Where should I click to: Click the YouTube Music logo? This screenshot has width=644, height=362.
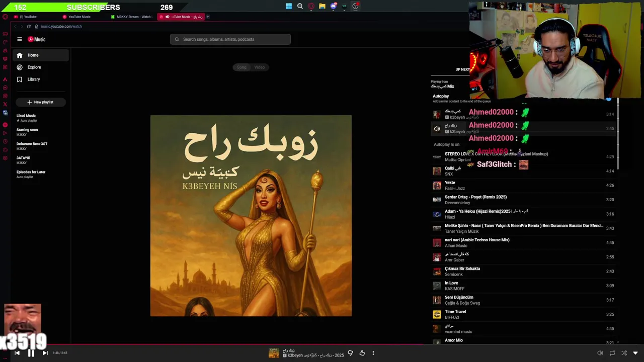(x=37, y=39)
